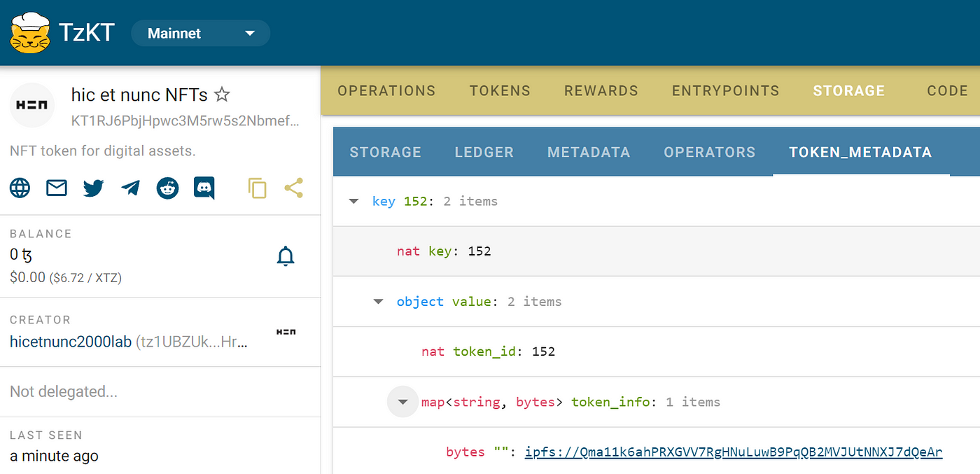Viewport: 980px width, 474px height.
Task: Switch to the REWARDS tab
Action: pyautogui.click(x=601, y=91)
